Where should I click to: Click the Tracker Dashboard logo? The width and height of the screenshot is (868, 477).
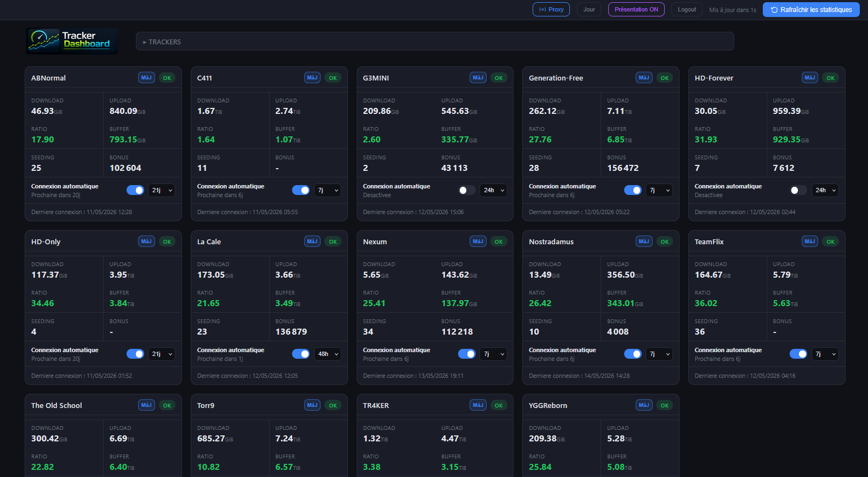pyautogui.click(x=72, y=41)
